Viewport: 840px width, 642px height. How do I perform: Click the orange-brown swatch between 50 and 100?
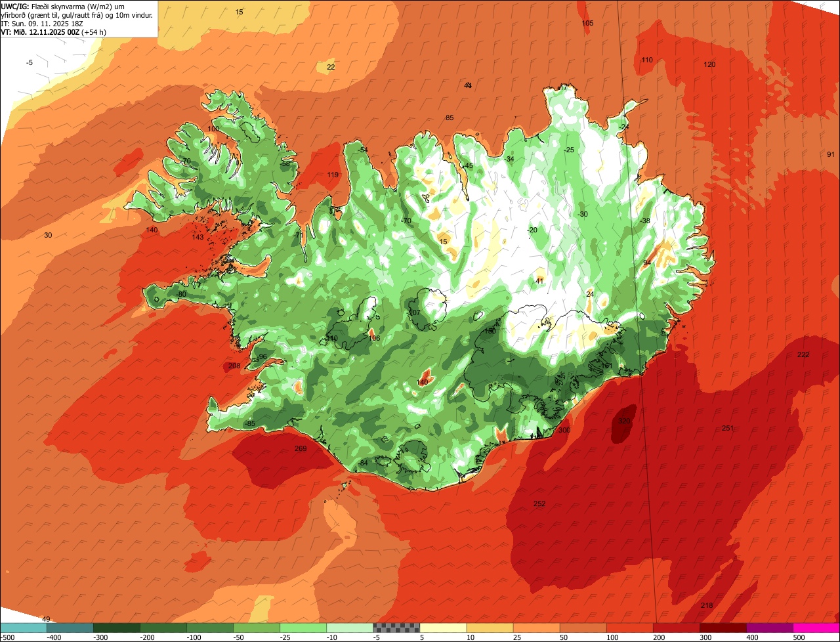[x=583, y=628]
